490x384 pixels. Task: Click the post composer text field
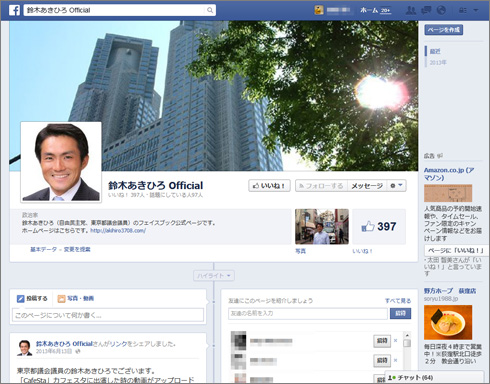(108, 315)
